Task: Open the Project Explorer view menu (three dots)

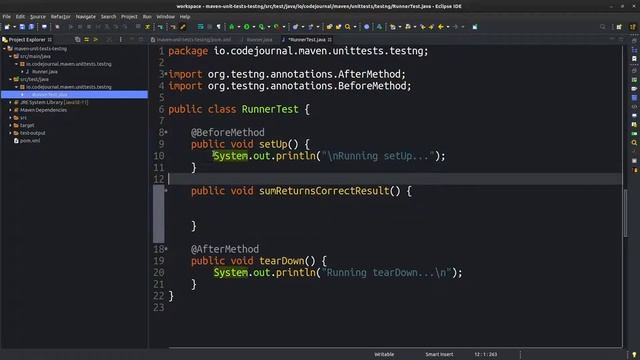Action: tap(120, 40)
